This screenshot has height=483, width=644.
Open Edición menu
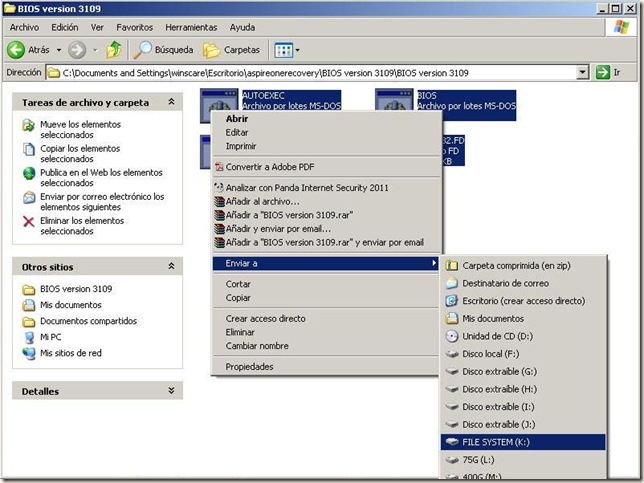pyautogui.click(x=64, y=28)
